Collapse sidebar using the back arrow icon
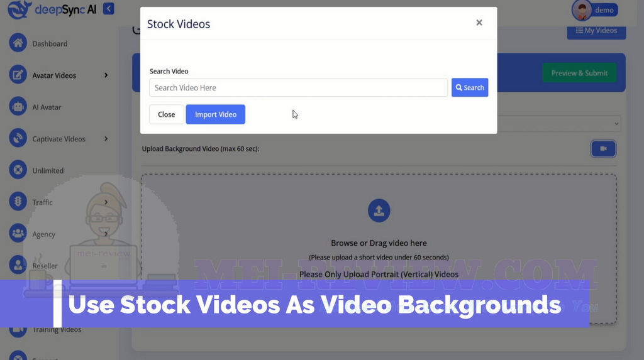Screen dimensions: 644x360 [108, 9]
